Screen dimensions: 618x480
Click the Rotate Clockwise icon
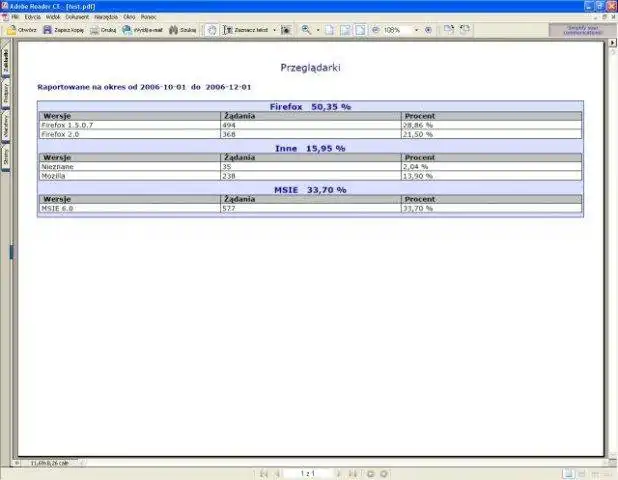pos(449,29)
